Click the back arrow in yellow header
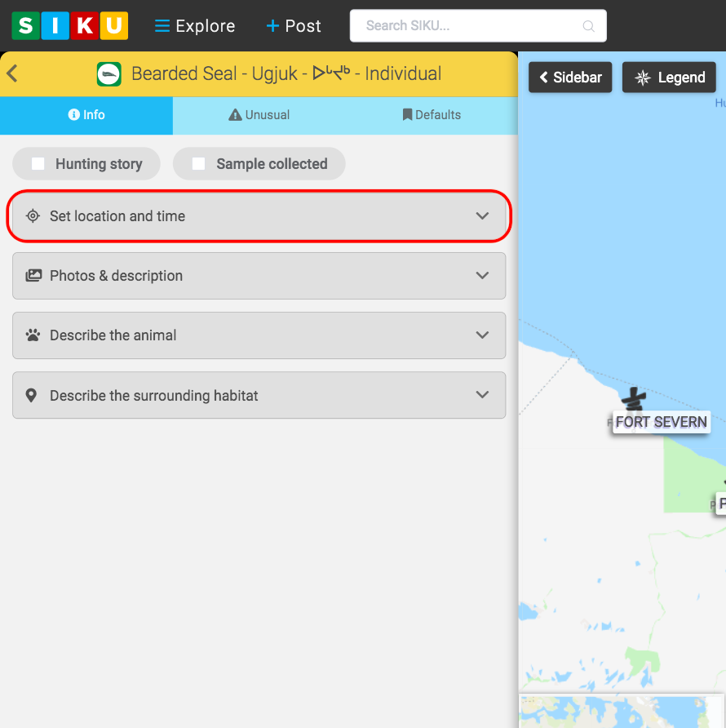 click(x=12, y=73)
